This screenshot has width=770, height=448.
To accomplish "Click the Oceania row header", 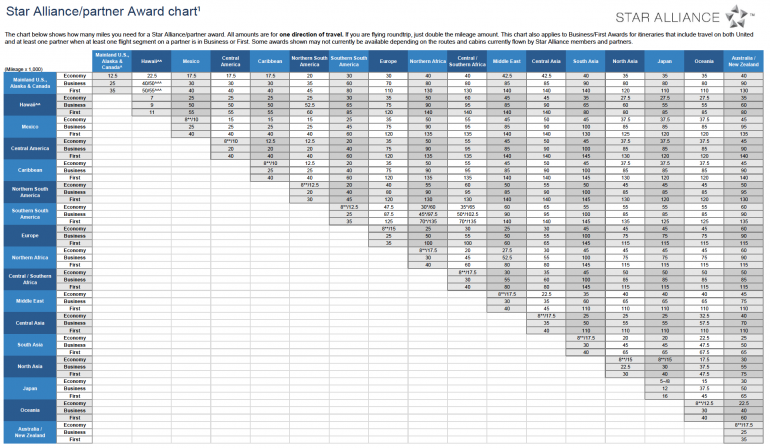I will coord(29,409).
